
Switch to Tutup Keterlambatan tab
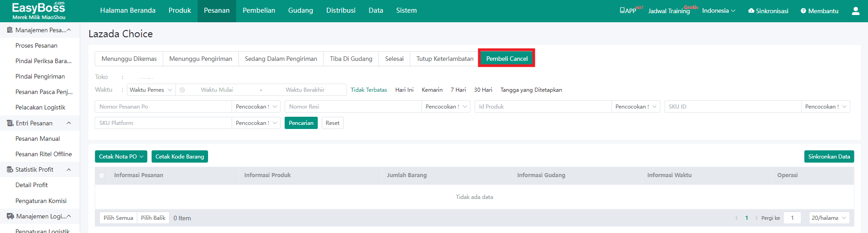click(445, 59)
